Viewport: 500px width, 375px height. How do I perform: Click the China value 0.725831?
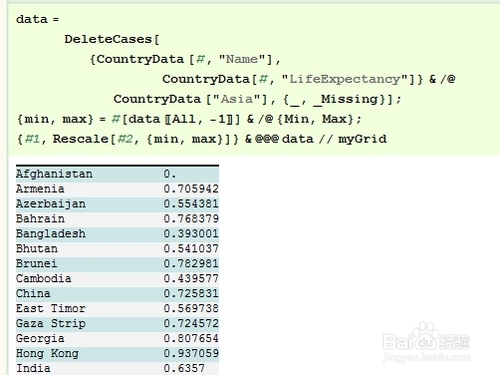tap(191, 294)
